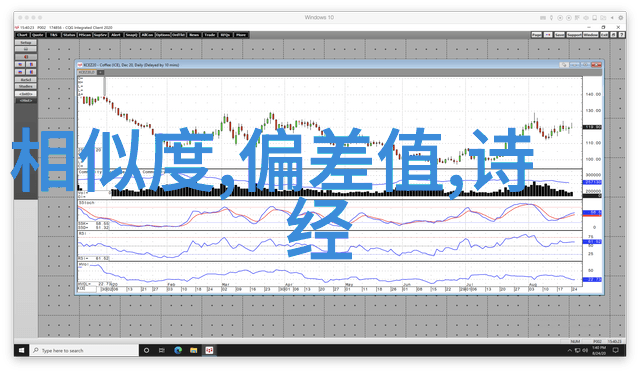
Task: Select the KCEZ20 chart tab
Action: coord(87,72)
